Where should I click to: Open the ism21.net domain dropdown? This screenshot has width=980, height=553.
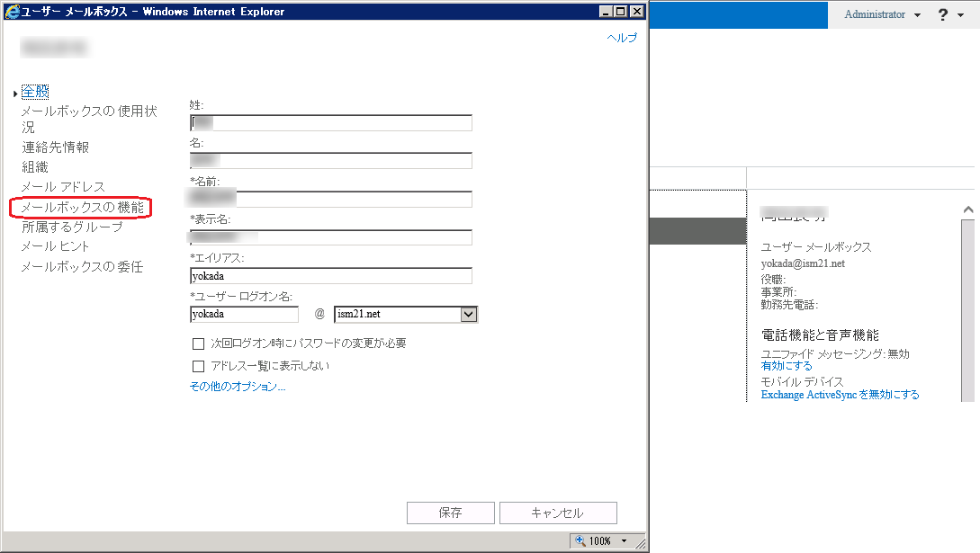468,315
